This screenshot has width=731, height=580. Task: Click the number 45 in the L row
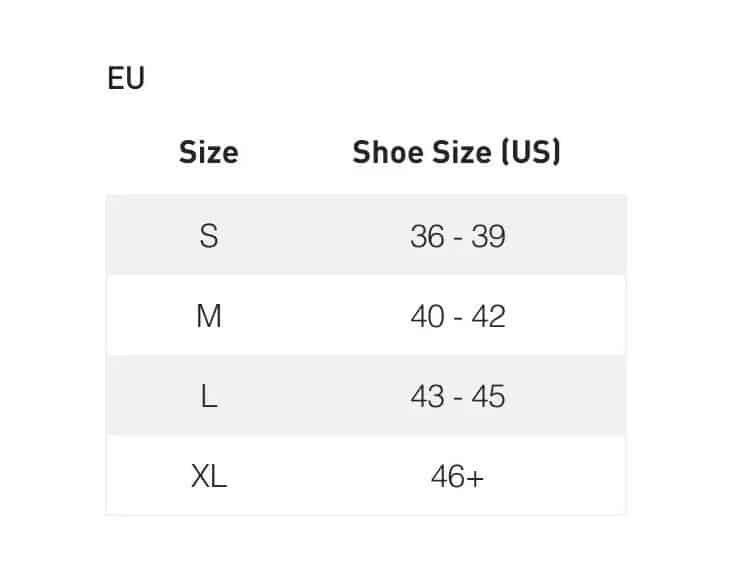[x=489, y=396]
